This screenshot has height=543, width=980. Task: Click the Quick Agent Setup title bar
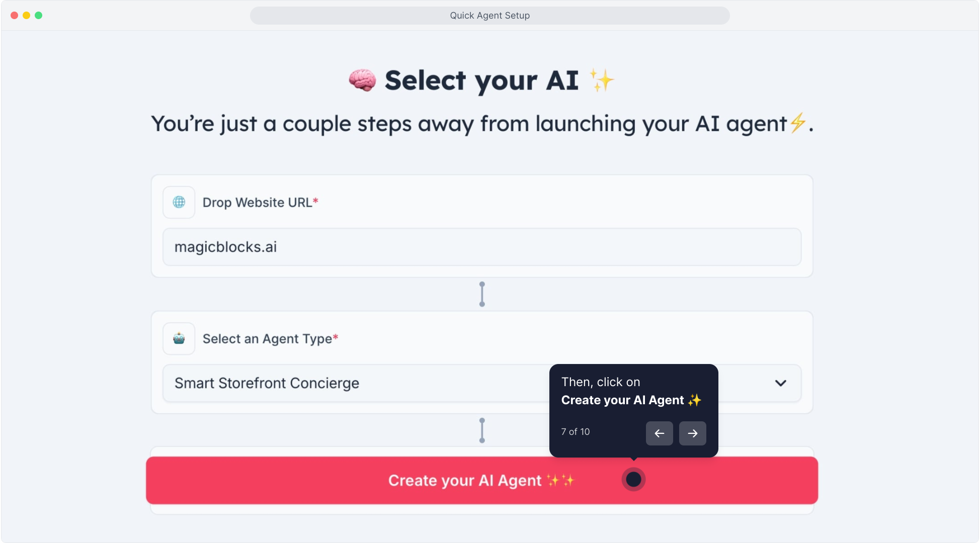489,16
